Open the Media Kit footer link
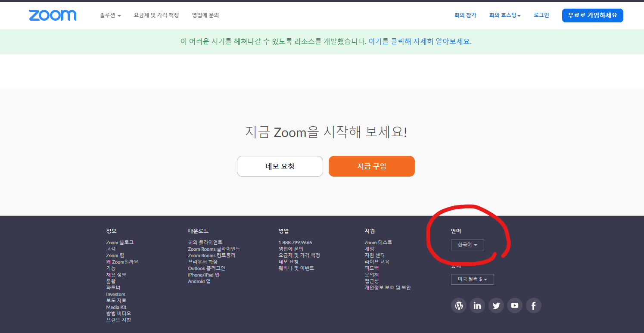The height and width of the screenshot is (333, 644). coord(116,307)
